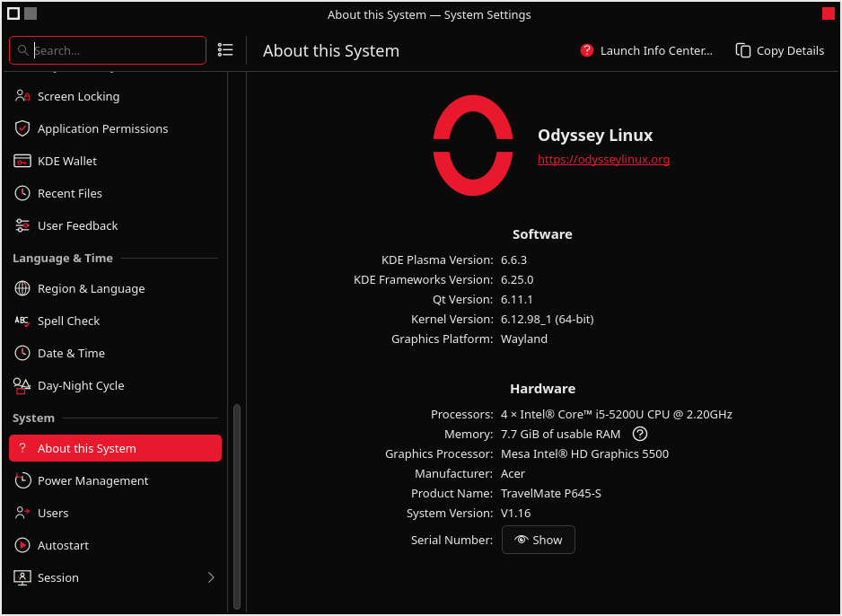This screenshot has height=616, width=842.
Task: Click the Graphics Processor Mesa Intel value
Action: [584, 453]
